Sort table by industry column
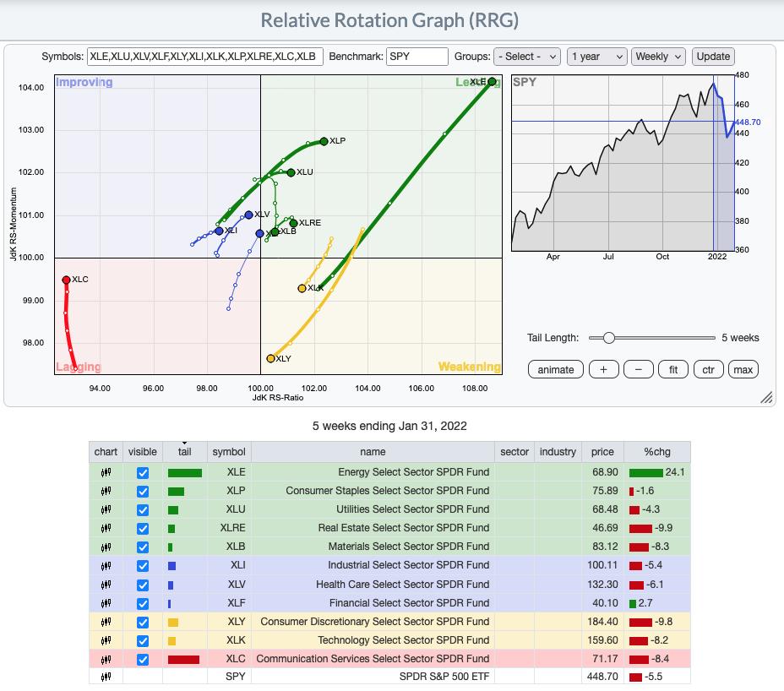784x691 pixels. click(558, 452)
